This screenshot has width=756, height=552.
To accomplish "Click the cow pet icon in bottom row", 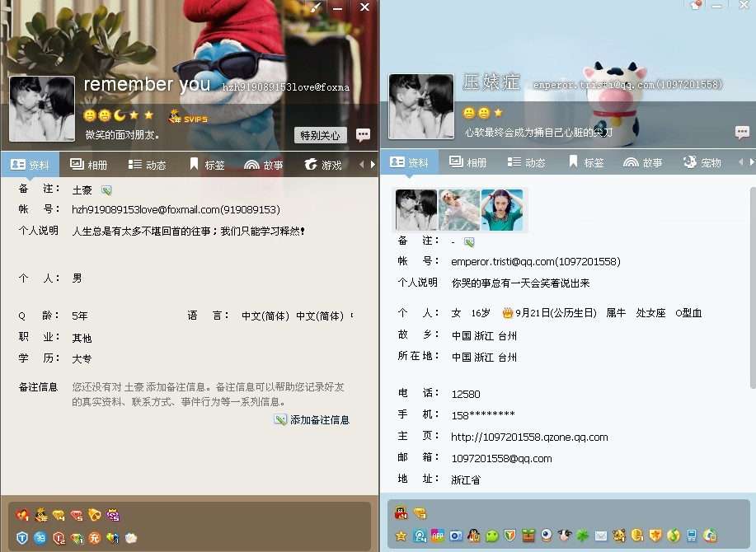I will click(x=565, y=536).
